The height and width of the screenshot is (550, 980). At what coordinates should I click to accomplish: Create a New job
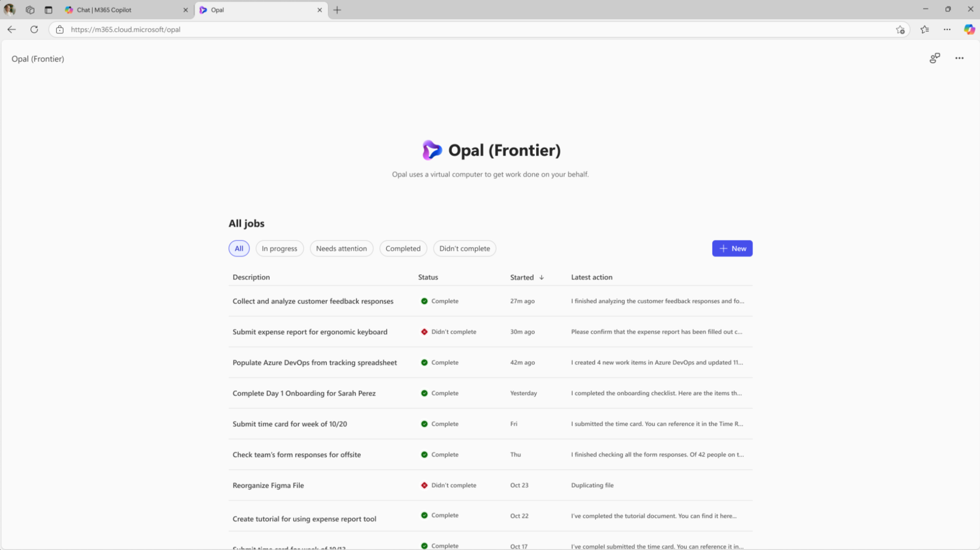[x=732, y=249]
